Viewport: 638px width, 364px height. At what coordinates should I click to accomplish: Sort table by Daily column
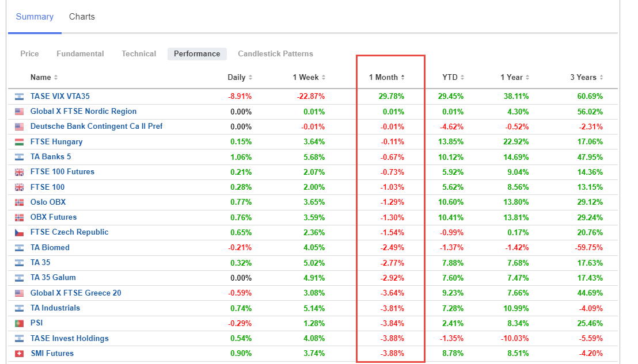coord(240,77)
